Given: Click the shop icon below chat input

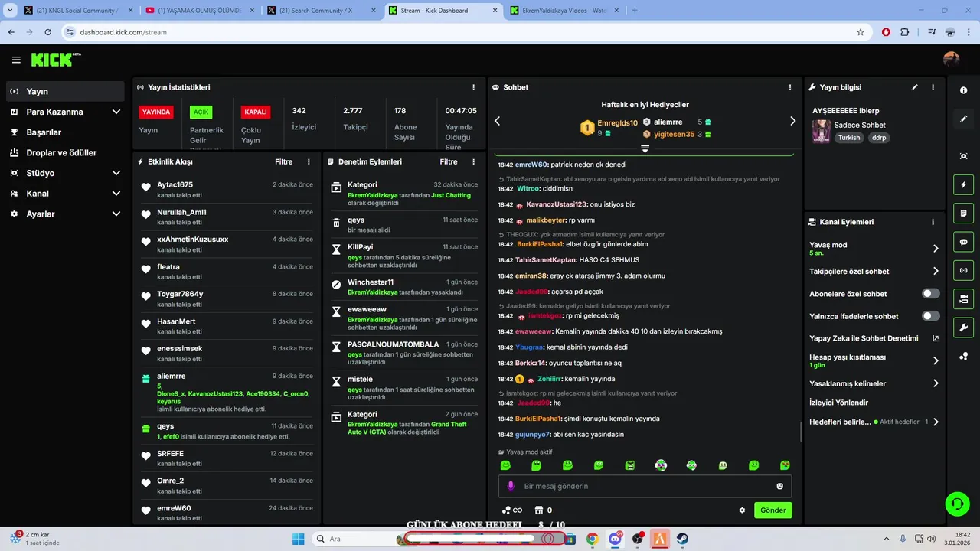Looking at the screenshot, I should [x=538, y=510].
